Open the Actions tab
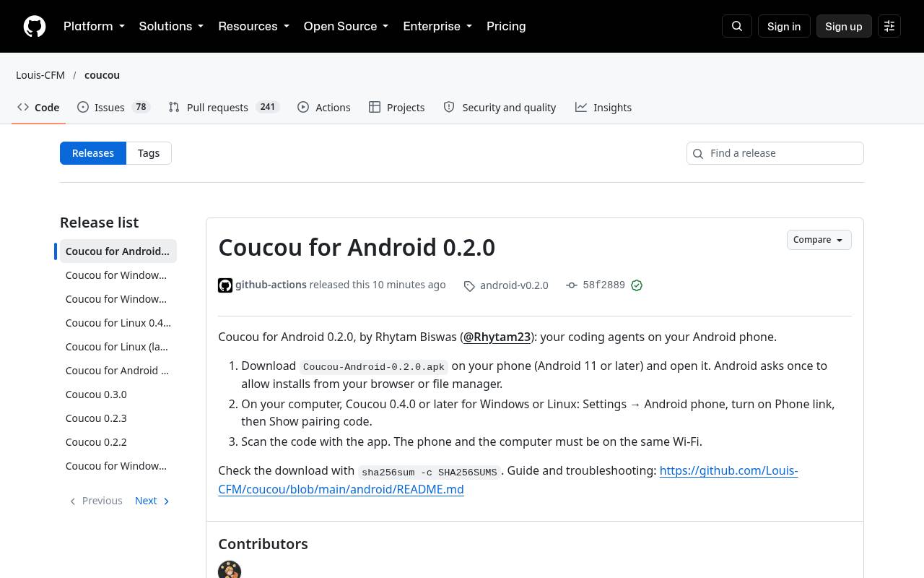The image size is (924, 578). click(324, 107)
